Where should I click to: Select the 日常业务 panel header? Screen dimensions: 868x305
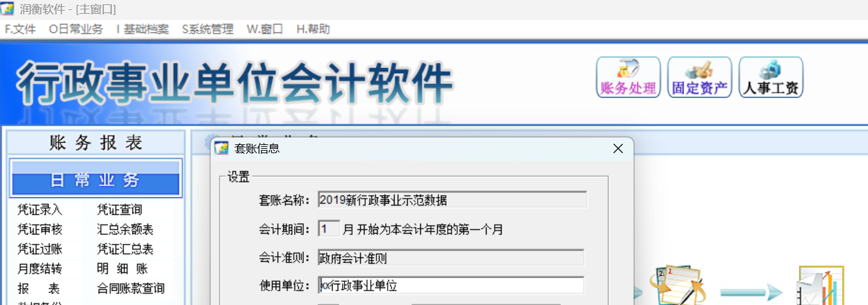pos(96,180)
